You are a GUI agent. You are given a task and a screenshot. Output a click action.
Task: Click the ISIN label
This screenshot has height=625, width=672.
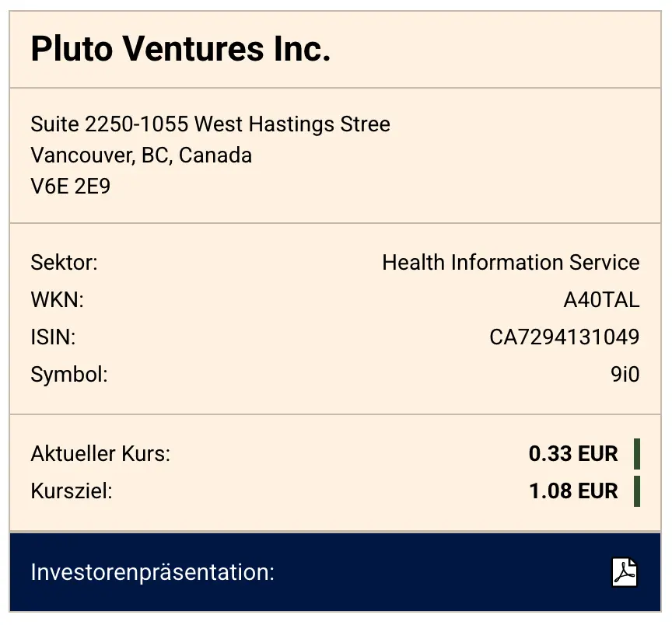pyautogui.click(x=53, y=337)
